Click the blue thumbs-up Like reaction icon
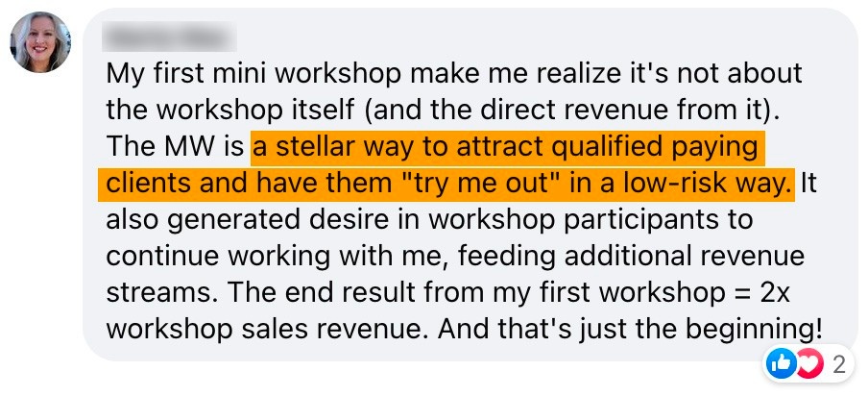The width and height of the screenshot is (868, 396). click(781, 365)
